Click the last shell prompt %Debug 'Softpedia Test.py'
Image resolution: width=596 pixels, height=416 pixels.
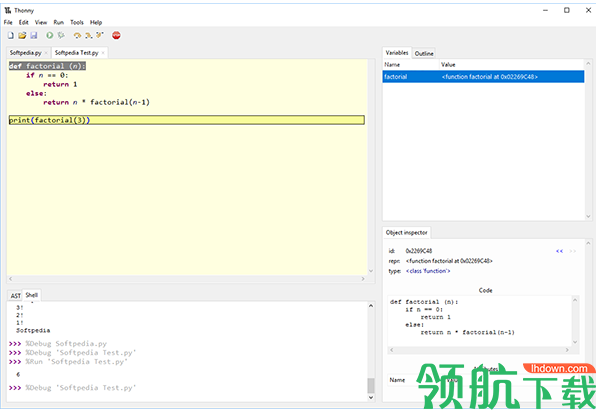(x=81, y=388)
